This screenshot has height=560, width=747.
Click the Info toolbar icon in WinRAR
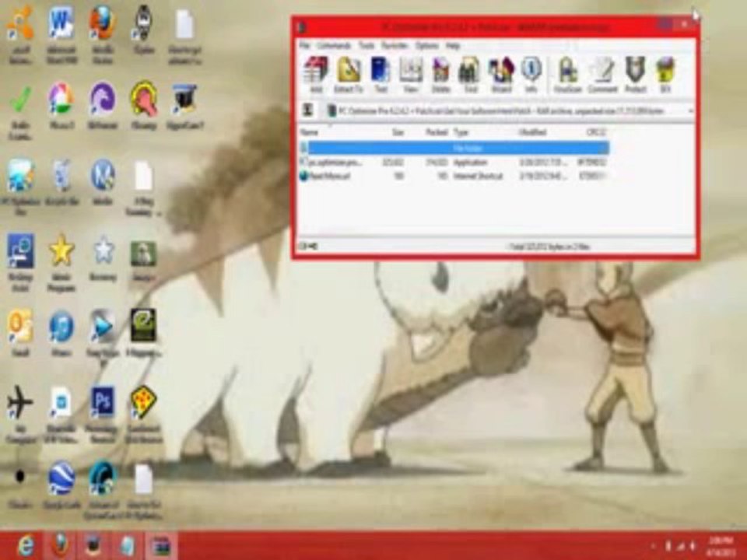coord(531,75)
